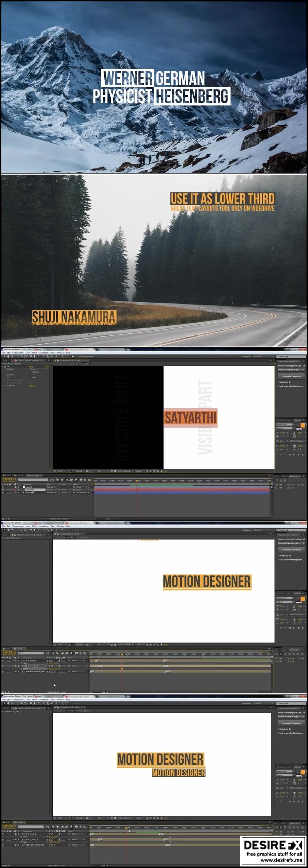This screenshot has height=868, width=308.
Task: Toggle frame blending switch in 0:00:02:12 timeline
Action: click(71, 480)
